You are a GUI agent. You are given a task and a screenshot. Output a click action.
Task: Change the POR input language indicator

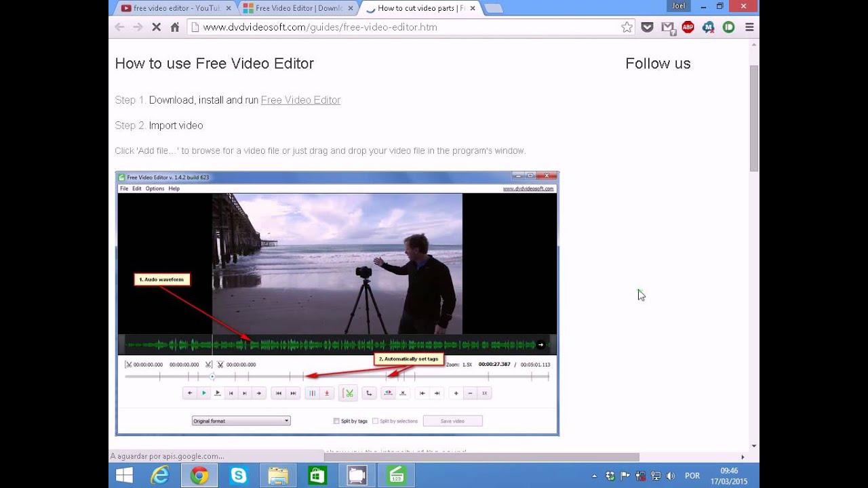(x=692, y=476)
